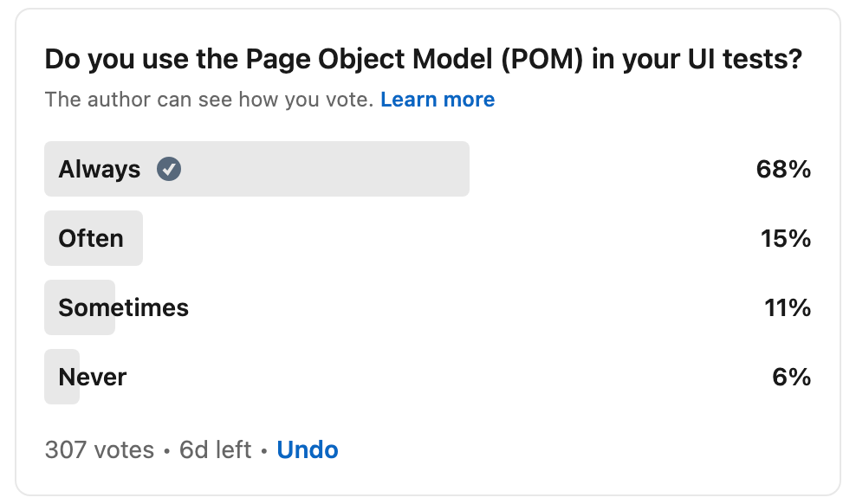Click the 11% result for Sometimes
Image resolution: width=856 pixels, height=504 pixels.
click(x=787, y=307)
